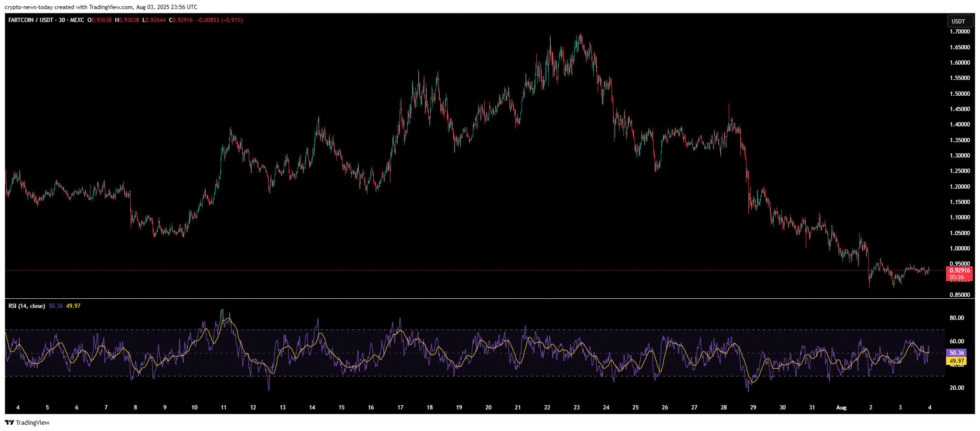Click the open price value O0.93638
The width and height of the screenshot is (980, 431).
tap(100, 20)
